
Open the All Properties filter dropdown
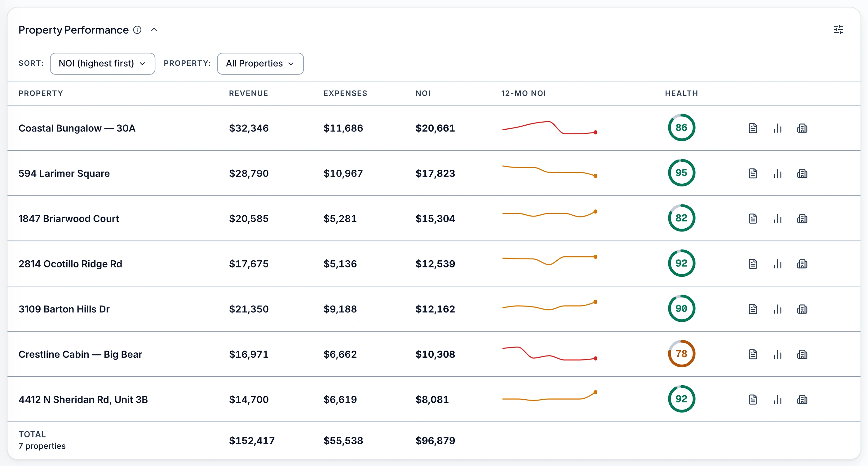[260, 63]
